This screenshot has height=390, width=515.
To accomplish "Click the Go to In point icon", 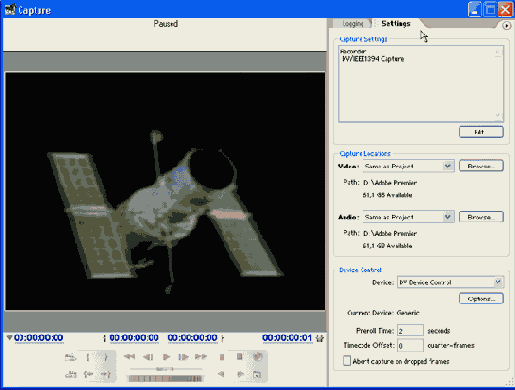I will pos(88,375).
